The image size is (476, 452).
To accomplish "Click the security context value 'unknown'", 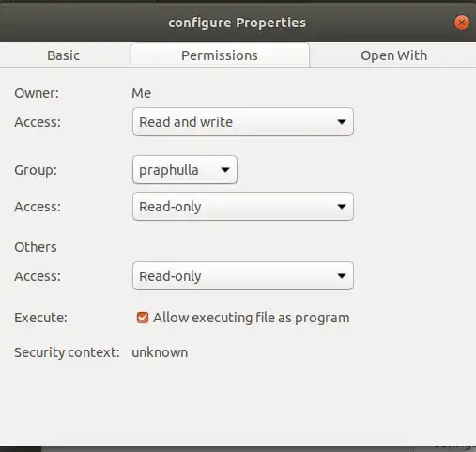I will (x=160, y=352).
